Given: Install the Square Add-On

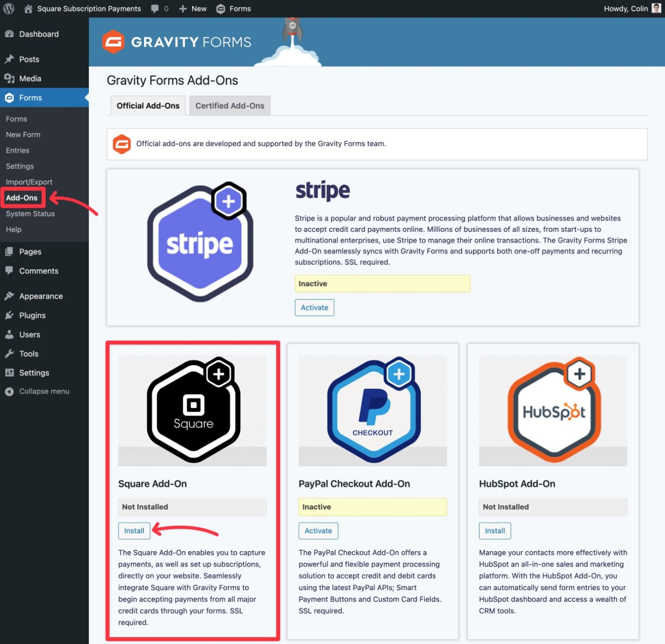Looking at the screenshot, I should pos(134,531).
